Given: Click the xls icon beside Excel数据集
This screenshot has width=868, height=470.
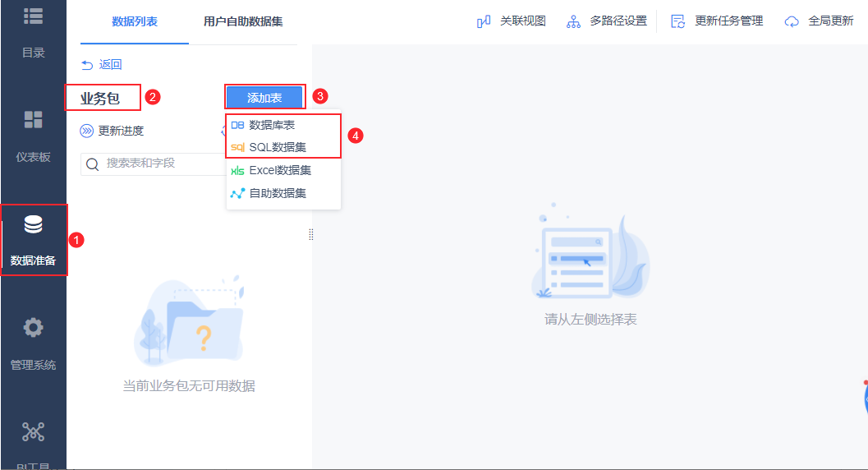Looking at the screenshot, I should (x=237, y=171).
